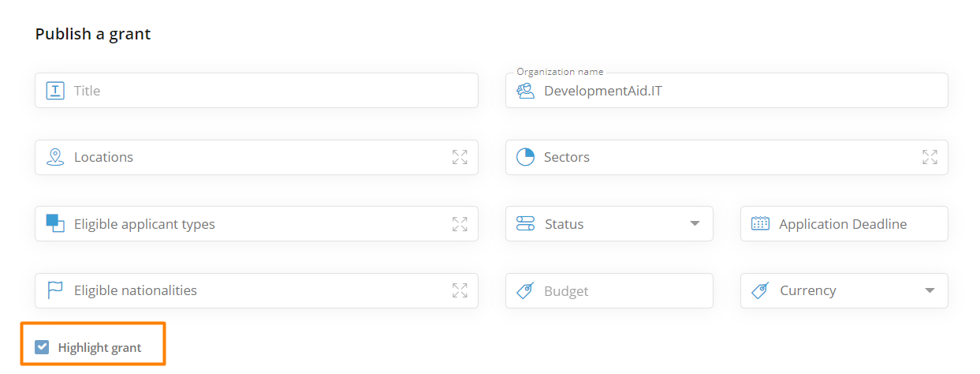
Task: Uncheck the Highlight grant checkbox
Action: (42, 347)
